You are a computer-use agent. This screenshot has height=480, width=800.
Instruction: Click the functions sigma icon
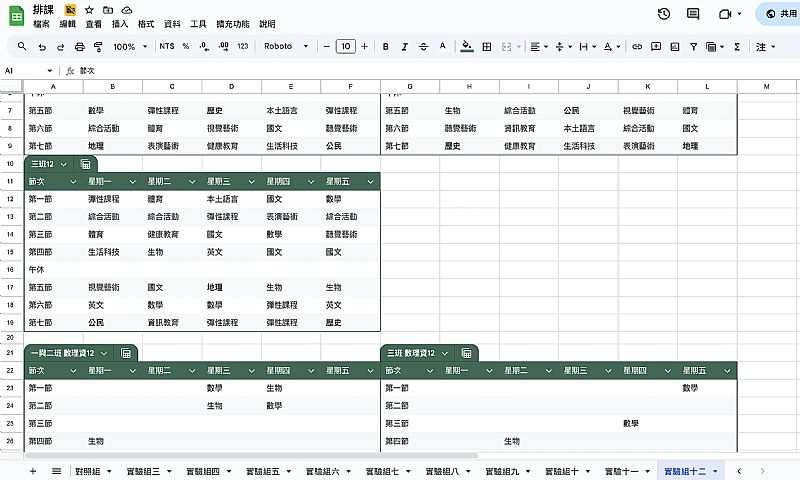pyautogui.click(x=737, y=47)
